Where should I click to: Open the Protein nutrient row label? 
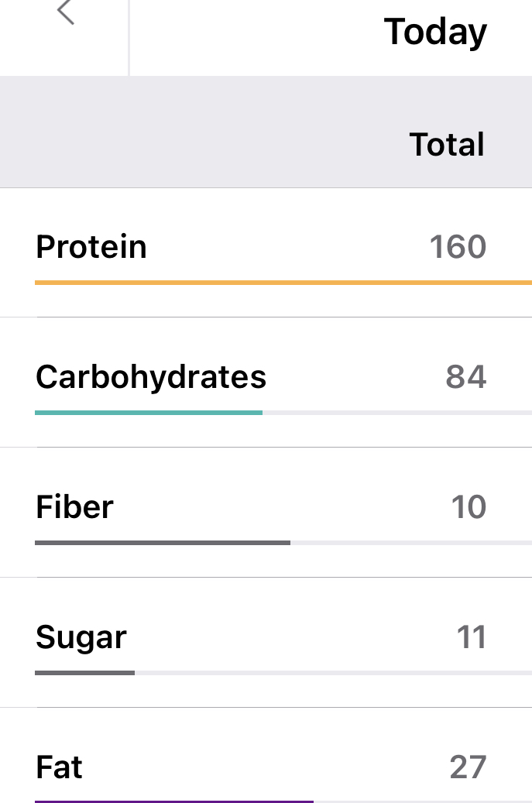(91, 247)
